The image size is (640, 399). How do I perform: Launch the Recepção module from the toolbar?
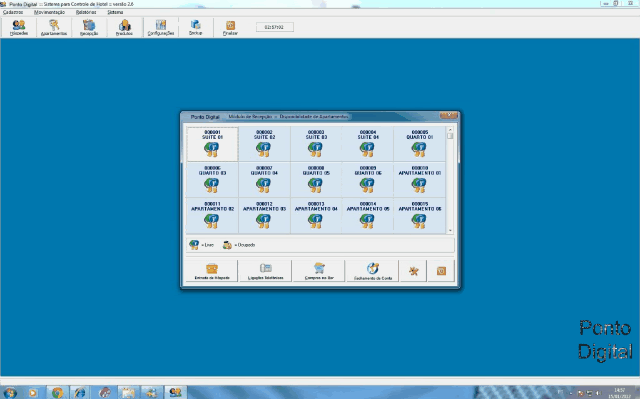(x=89, y=27)
